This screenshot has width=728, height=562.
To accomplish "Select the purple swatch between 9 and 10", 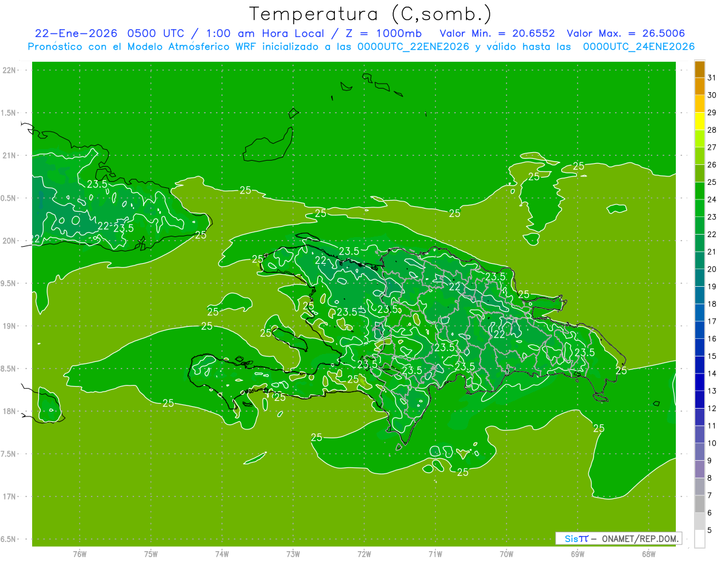I will (x=699, y=452).
